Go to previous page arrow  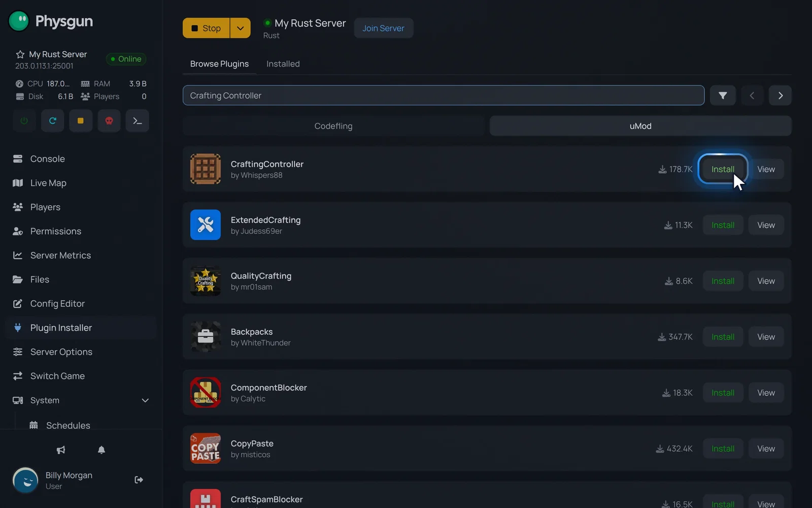(752, 96)
